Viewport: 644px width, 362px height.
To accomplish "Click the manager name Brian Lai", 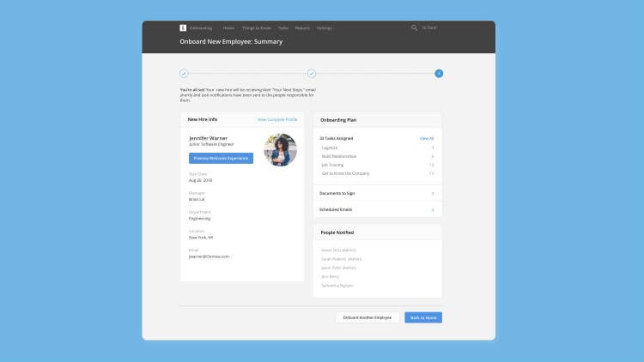I will pyautogui.click(x=197, y=200).
